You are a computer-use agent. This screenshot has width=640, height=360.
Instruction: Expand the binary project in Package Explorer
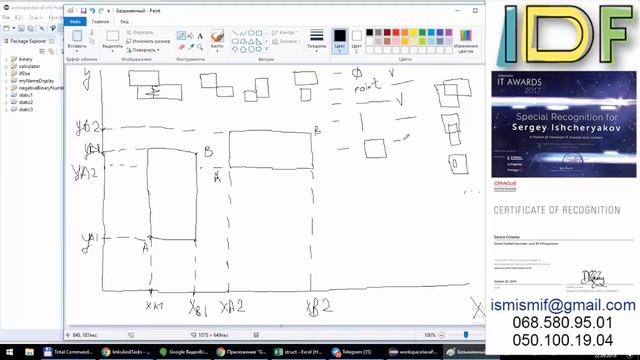coord(6,59)
